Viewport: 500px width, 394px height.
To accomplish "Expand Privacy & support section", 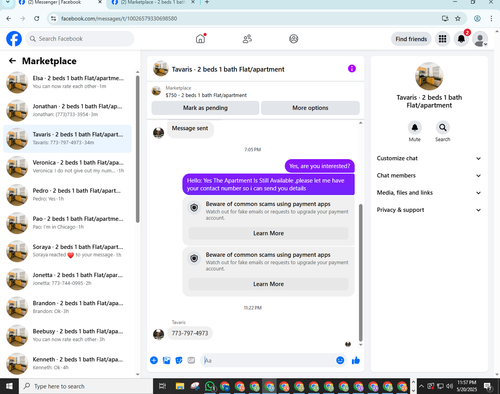I will [429, 210].
